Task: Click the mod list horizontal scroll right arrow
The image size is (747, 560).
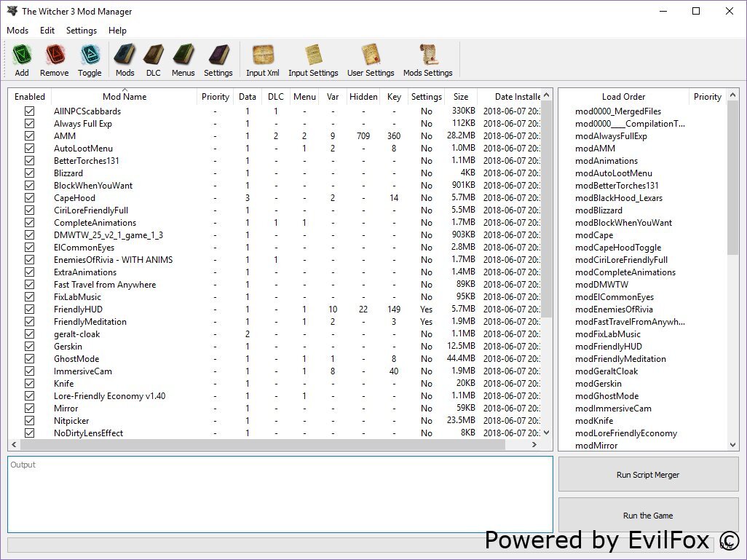Action: [x=534, y=445]
